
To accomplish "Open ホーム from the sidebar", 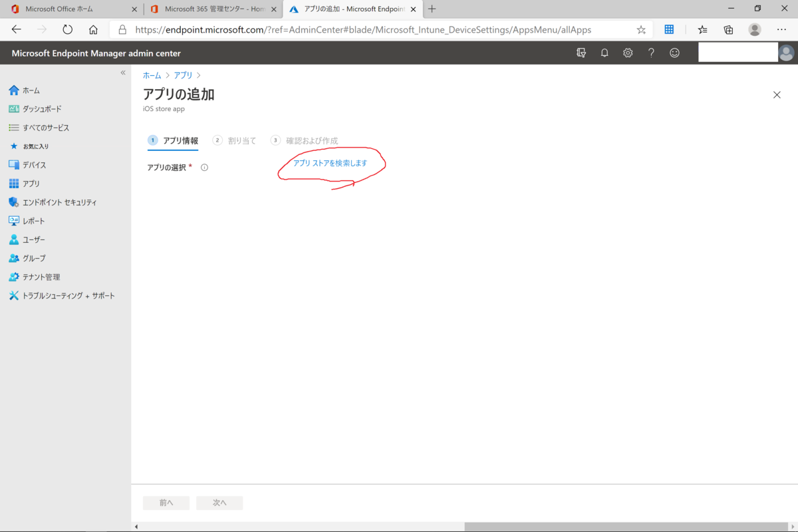I will (x=30, y=90).
